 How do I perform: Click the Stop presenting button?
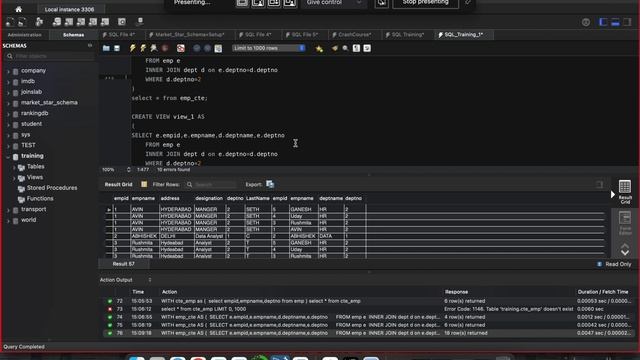[x=425, y=3]
